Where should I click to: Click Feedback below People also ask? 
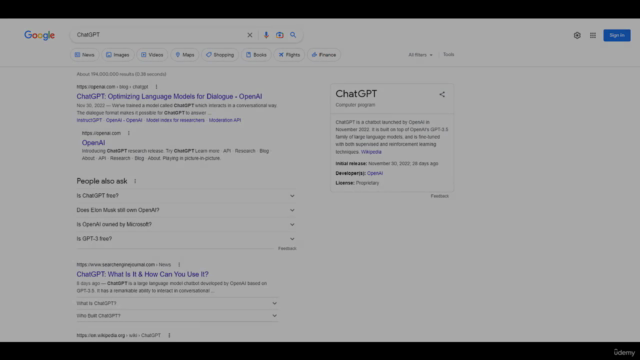[287, 249]
